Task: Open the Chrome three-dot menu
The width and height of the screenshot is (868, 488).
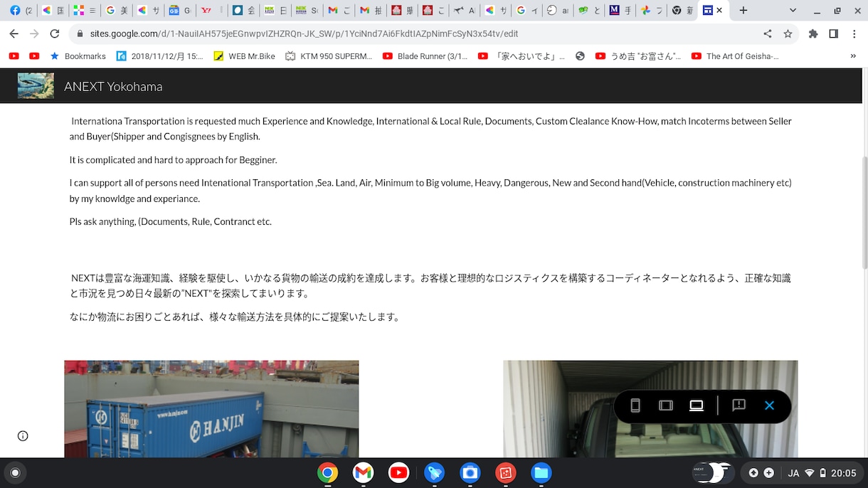Action: (x=854, y=33)
